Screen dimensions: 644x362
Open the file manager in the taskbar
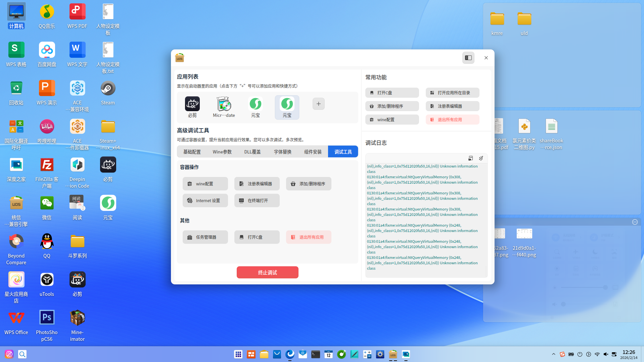tap(264, 354)
